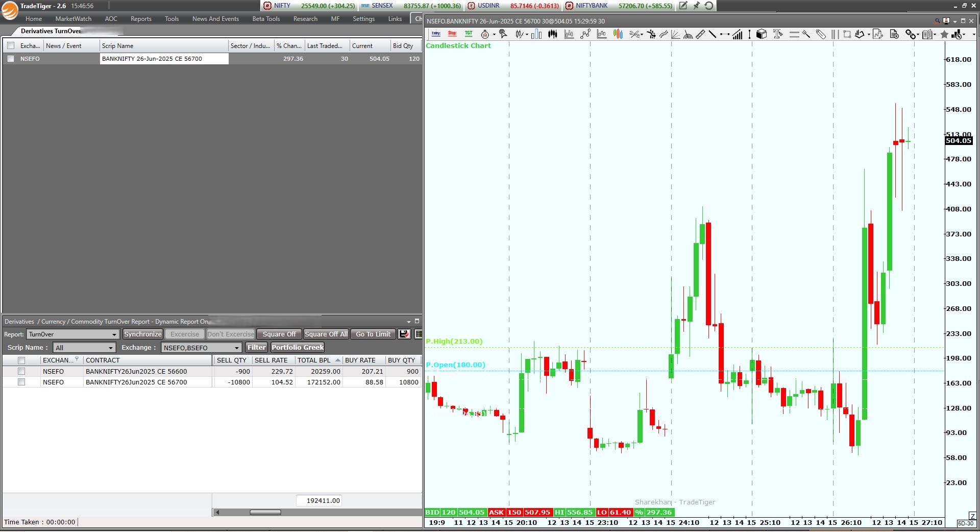Select the horizontal segment line tool

[x=725, y=34]
